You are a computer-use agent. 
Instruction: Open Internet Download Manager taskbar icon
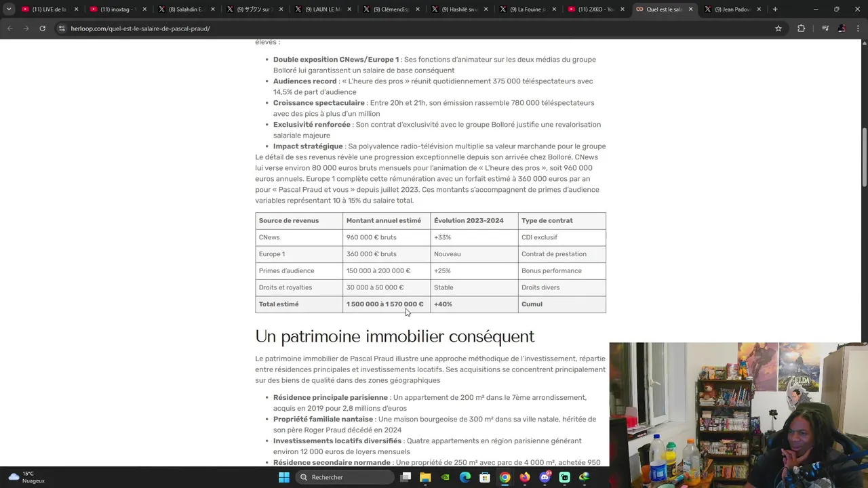click(x=585, y=477)
